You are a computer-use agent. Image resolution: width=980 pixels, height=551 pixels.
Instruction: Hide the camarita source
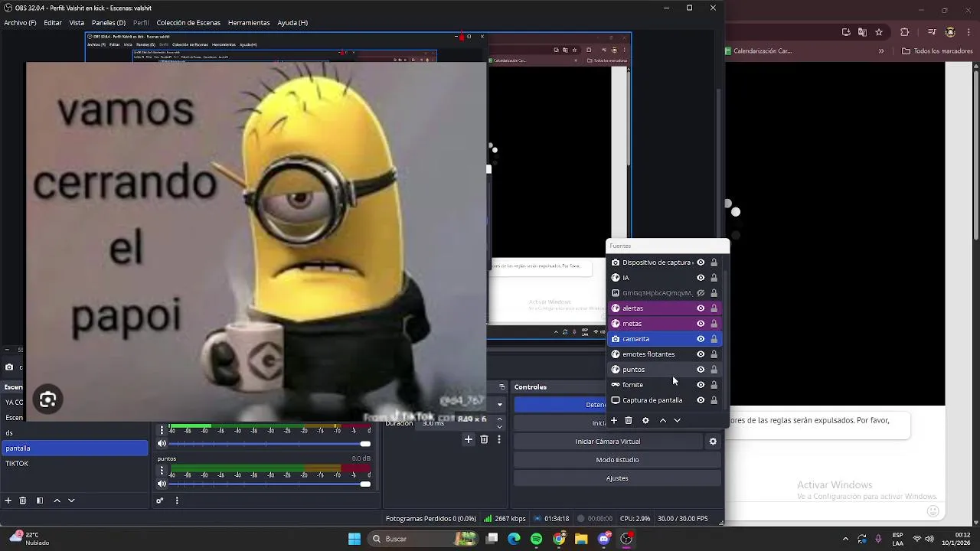click(x=701, y=339)
